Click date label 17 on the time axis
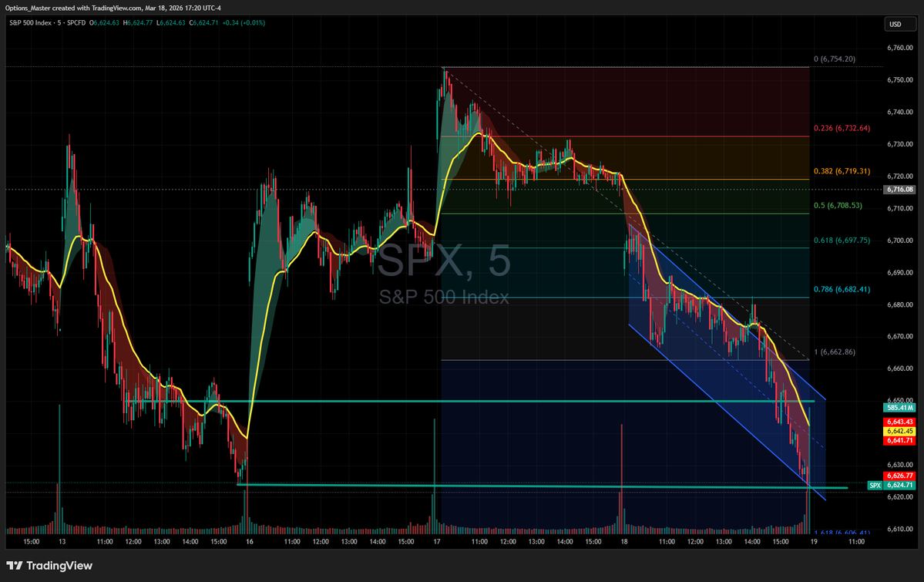 click(x=437, y=541)
